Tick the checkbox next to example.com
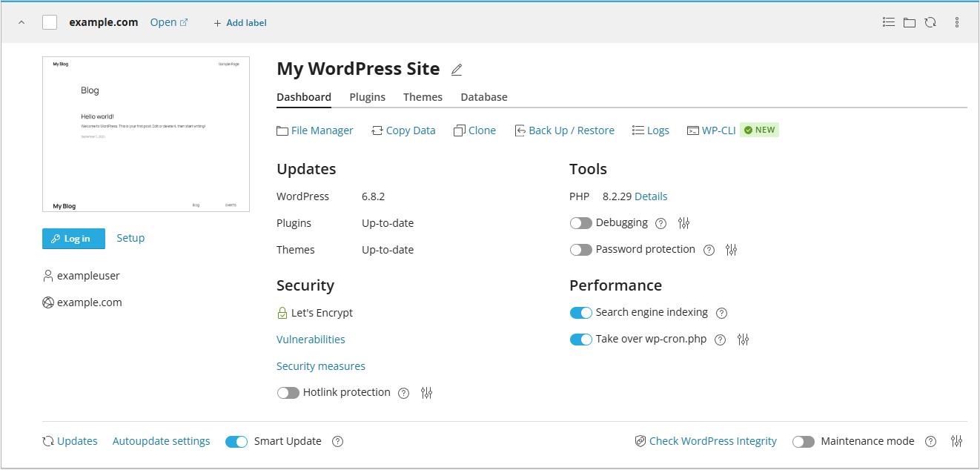 pyautogui.click(x=50, y=22)
